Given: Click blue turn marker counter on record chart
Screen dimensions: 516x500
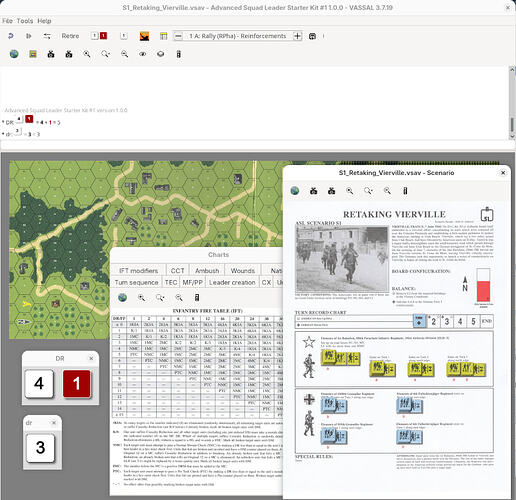Looking at the screenshot, I should point(419,321).
